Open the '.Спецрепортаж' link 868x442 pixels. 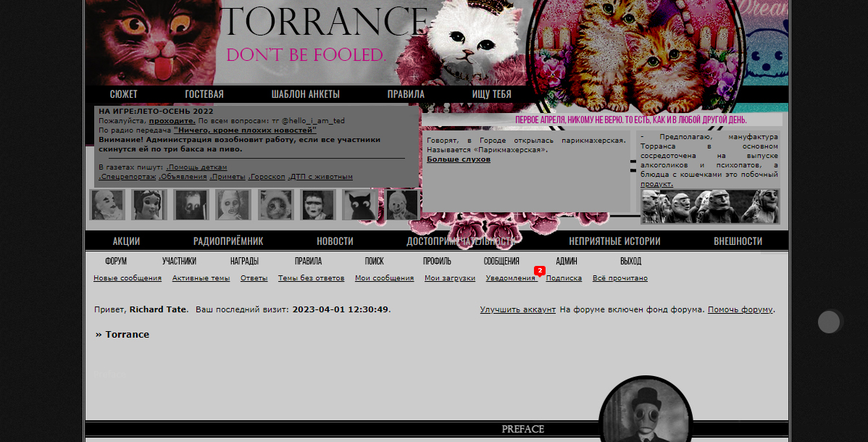128,177
